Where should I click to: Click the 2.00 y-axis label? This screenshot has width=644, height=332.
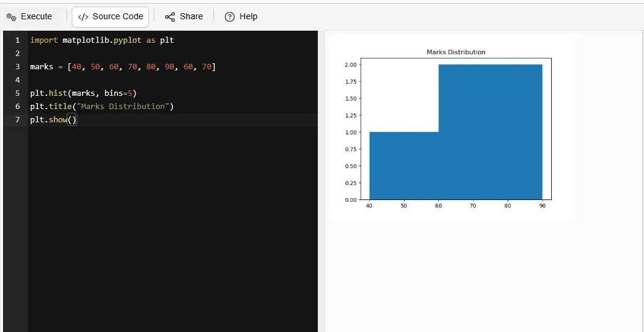click(x=350, y=64)
